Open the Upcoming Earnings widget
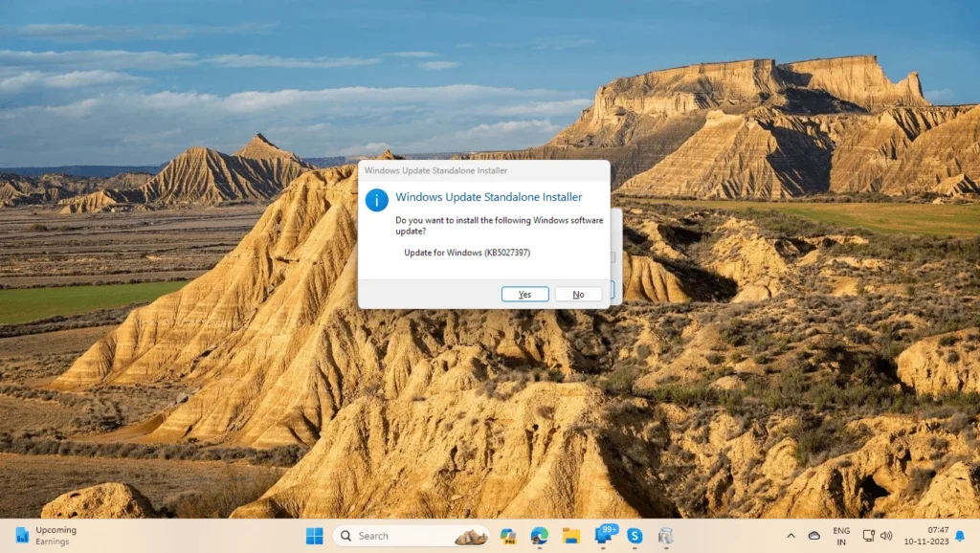 point(46,536)
